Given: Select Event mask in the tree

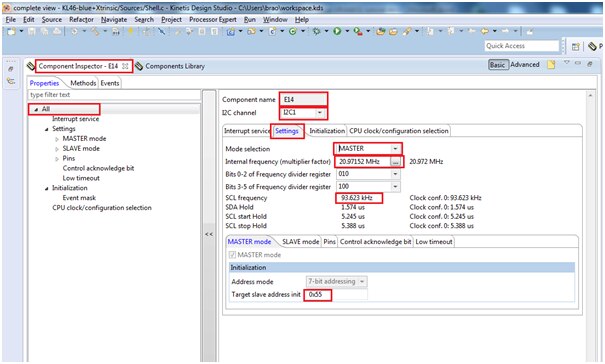Looking at the screenshot, I should click(79, 198).
